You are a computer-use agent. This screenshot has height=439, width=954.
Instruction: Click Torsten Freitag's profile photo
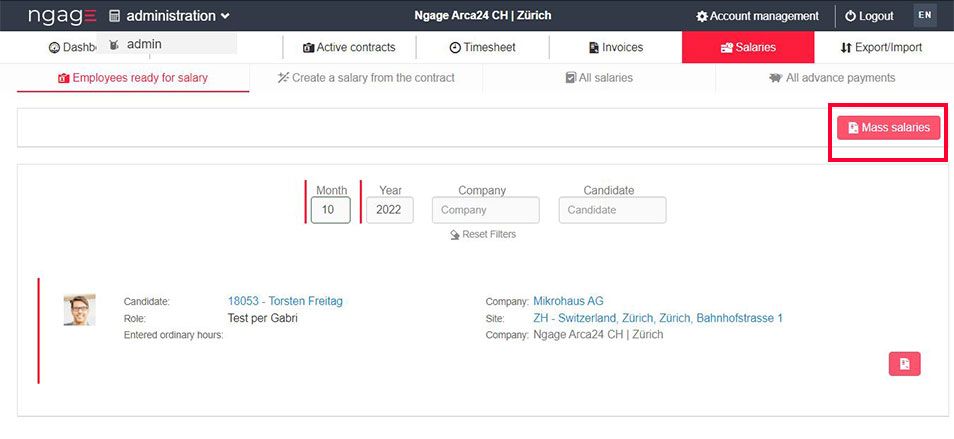79,310
